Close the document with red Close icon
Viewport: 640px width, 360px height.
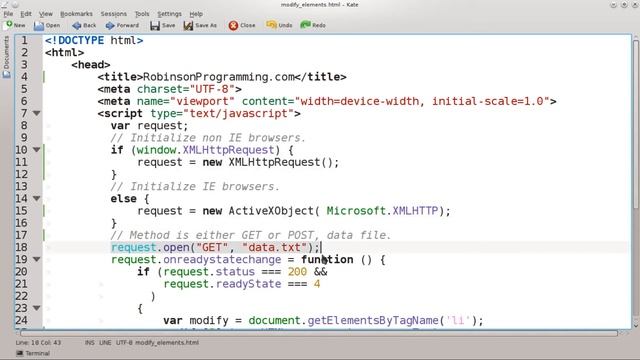[x=242, y=25]
